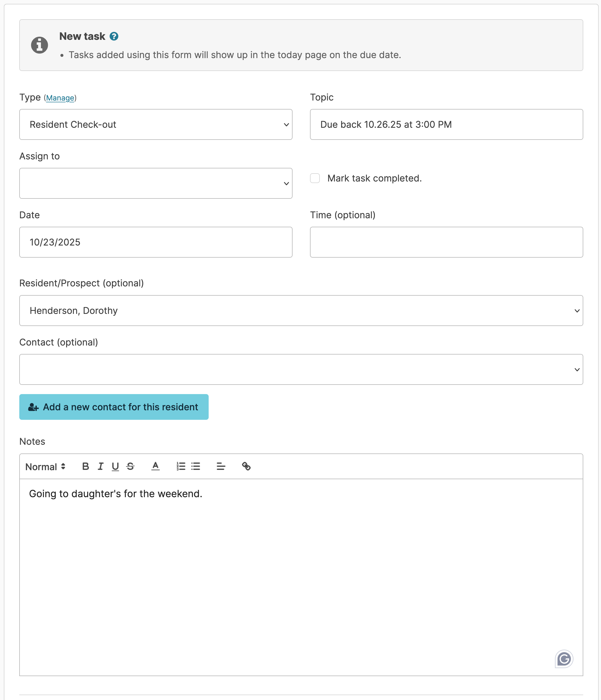Open the Type dropdown showing Resident Check-out

click(155, 124)
